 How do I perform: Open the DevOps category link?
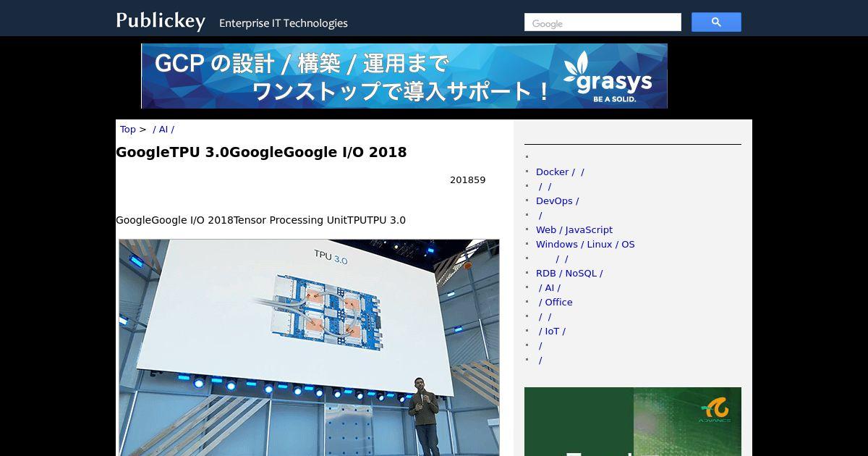pyautogui.click(x=557, y=201)
